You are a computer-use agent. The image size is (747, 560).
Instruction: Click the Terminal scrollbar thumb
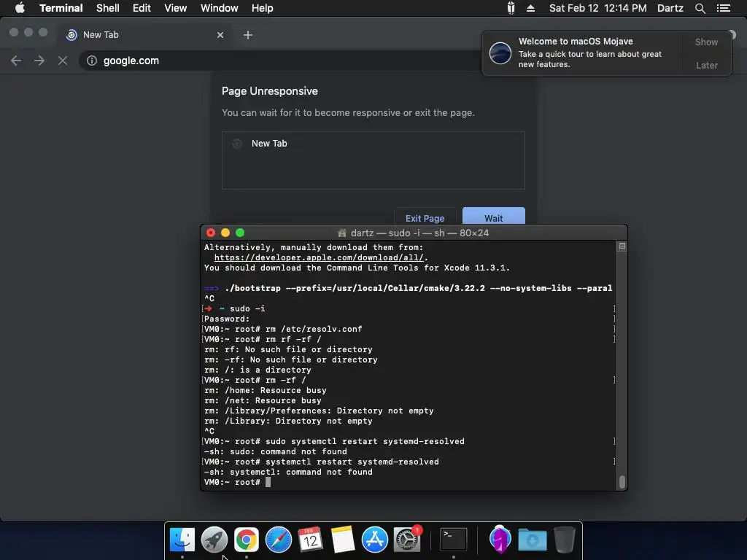click(622, 481)
